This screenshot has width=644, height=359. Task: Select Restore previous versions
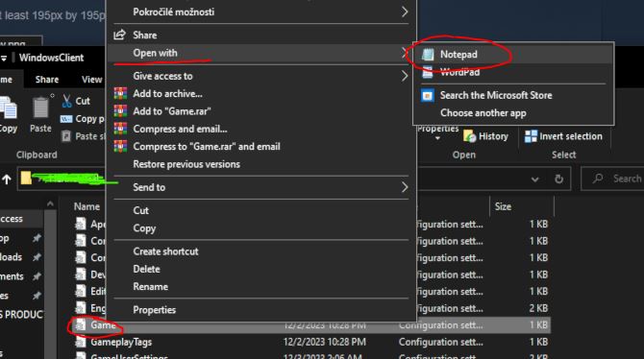tap(261, 164)
